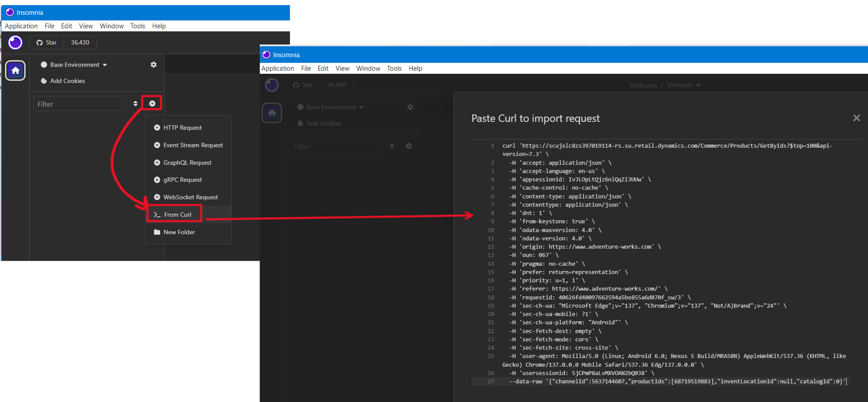Choose HTTP Request from the menu

182,128
